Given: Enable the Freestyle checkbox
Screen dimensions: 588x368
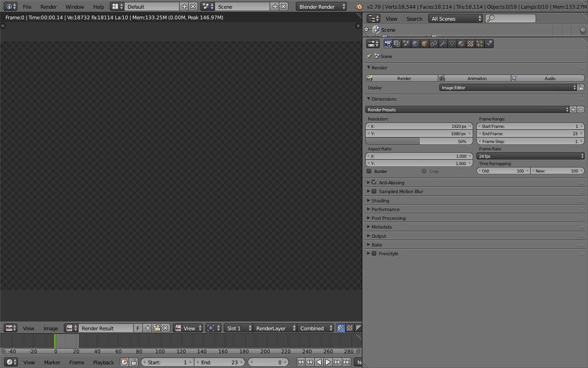Looking at the screenshot, I should coord(374,253).
